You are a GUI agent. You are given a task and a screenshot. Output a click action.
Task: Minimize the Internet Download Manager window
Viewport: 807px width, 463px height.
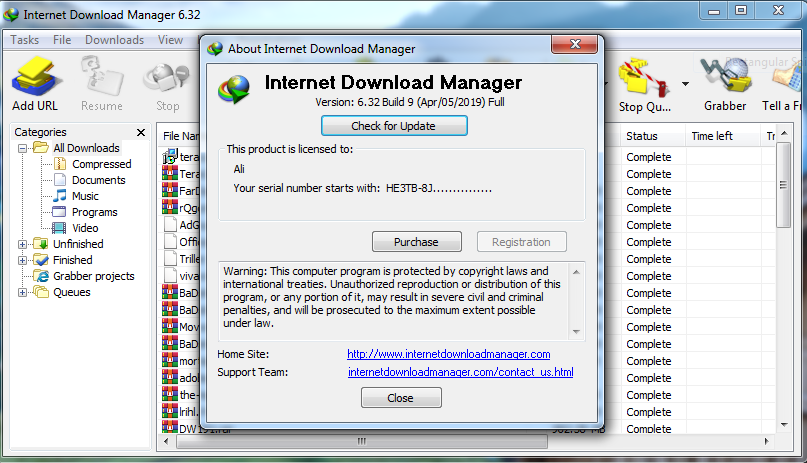714,10
